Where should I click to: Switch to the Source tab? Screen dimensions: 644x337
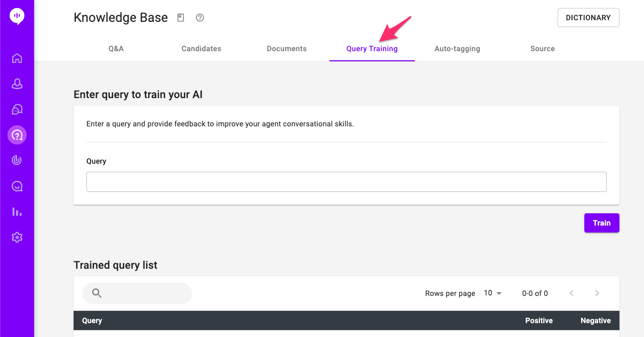tap(543, 49)
